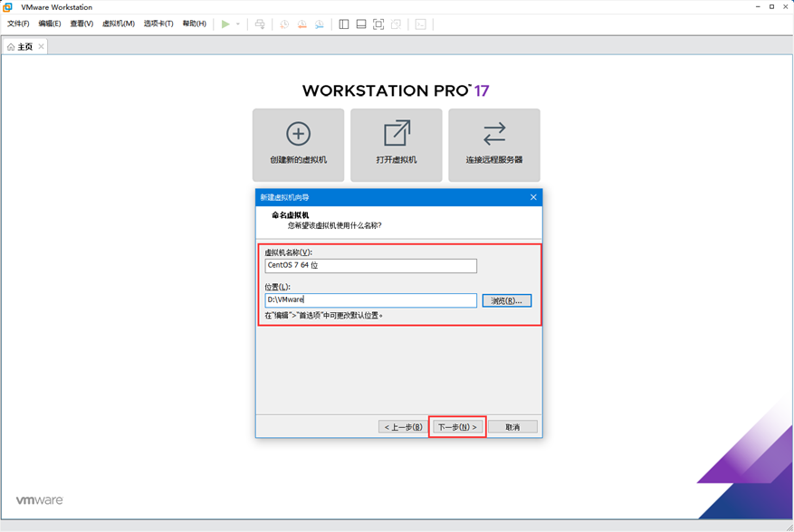Click the 打开虚拟机 tile
Viewport: 794px width, 532px height.
[x=396, y=145]
